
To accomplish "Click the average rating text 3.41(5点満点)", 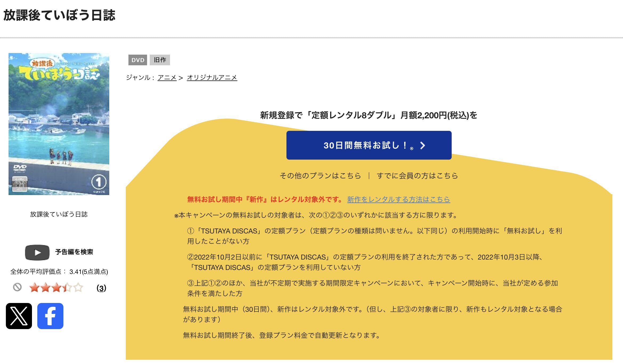I will (88, 272).
